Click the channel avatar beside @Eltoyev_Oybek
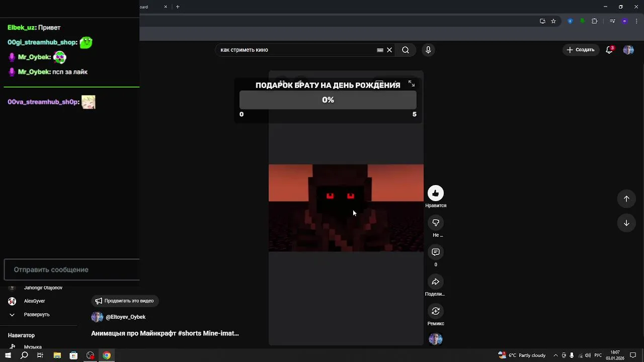 click(x=97, y=317)
